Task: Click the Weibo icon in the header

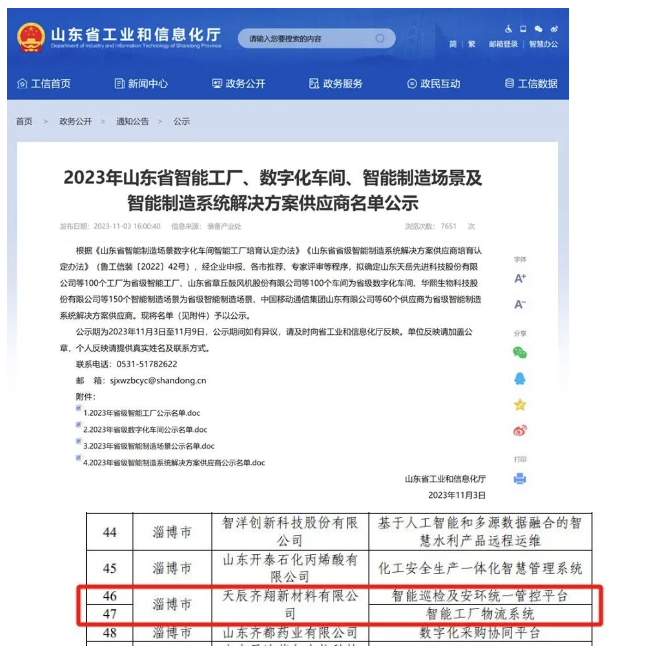Action: (x=554, y=29)
